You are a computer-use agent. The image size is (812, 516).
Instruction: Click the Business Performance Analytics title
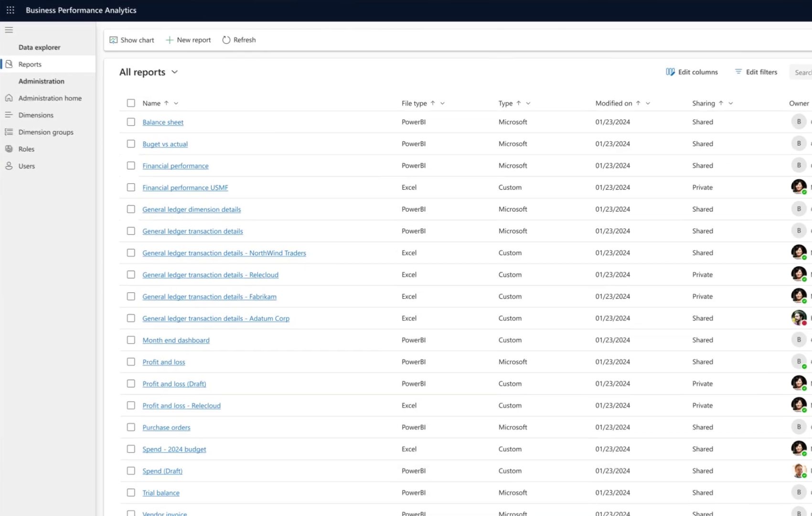coord(81,10)
